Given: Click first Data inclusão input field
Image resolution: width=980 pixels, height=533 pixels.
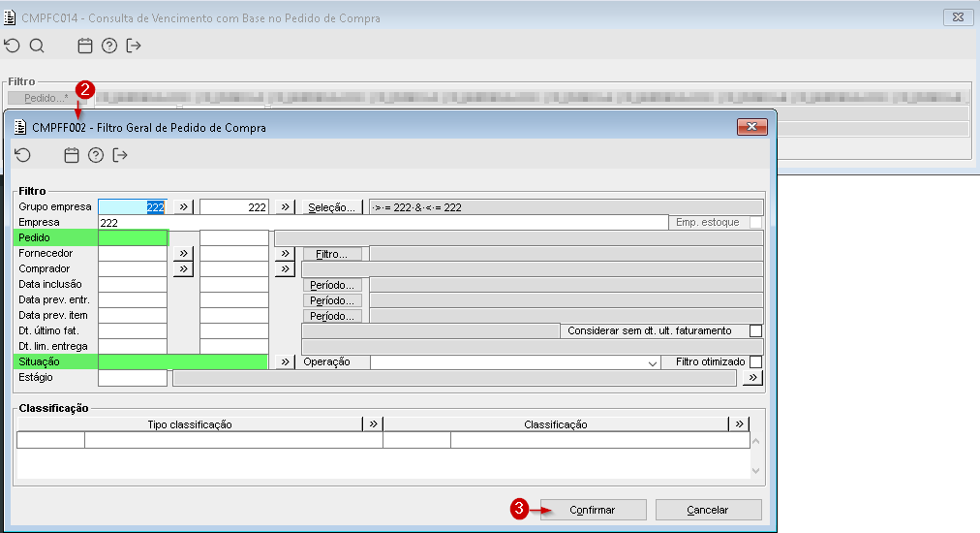Looking at the screenshot, I should tap(133, 285).
